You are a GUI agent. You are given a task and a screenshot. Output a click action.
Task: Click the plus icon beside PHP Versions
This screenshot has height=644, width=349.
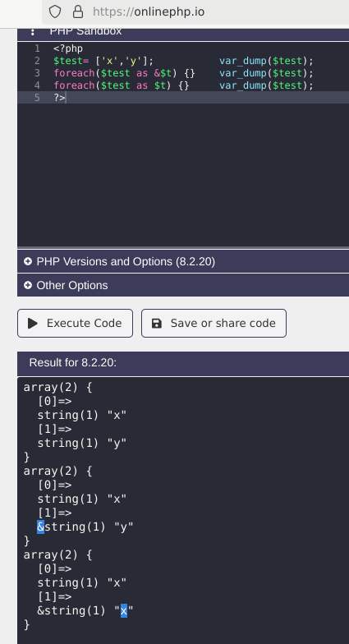pyautogui.click(x=28, y=261)
